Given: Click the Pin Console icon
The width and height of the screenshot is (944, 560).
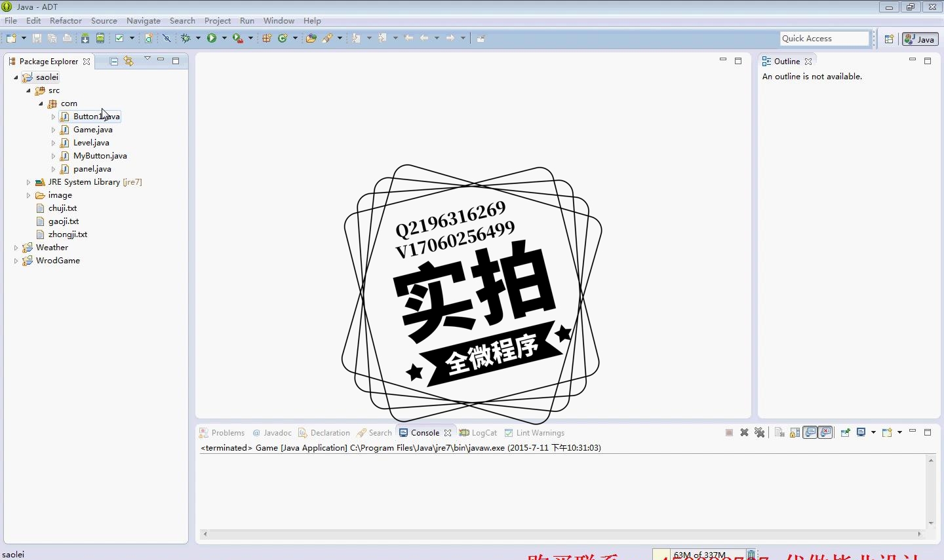Looking at the screenshot, I should [x=845, y=432].
